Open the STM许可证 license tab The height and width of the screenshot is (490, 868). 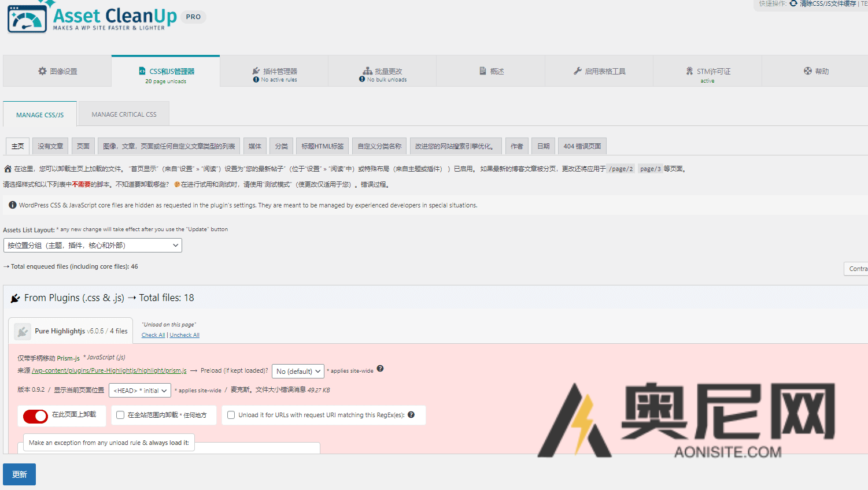(707, 71)
